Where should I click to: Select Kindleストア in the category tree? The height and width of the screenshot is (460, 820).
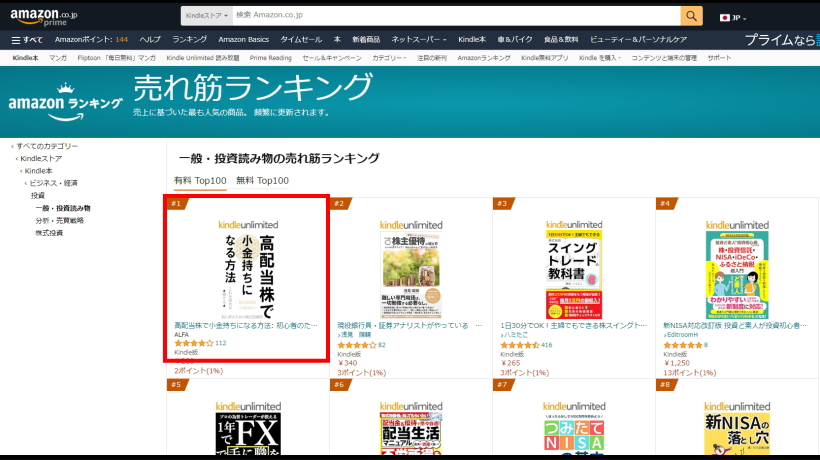coord(41,158)
